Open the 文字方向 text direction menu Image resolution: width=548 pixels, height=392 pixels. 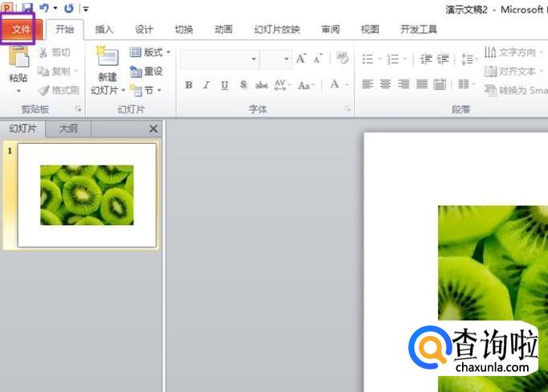pyautogui.click(x=513, y=52)
